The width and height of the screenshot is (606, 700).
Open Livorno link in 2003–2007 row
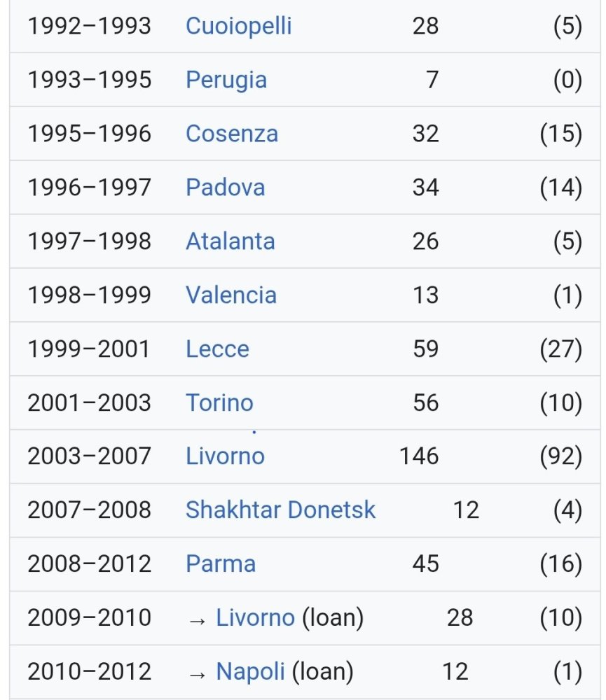225,456
